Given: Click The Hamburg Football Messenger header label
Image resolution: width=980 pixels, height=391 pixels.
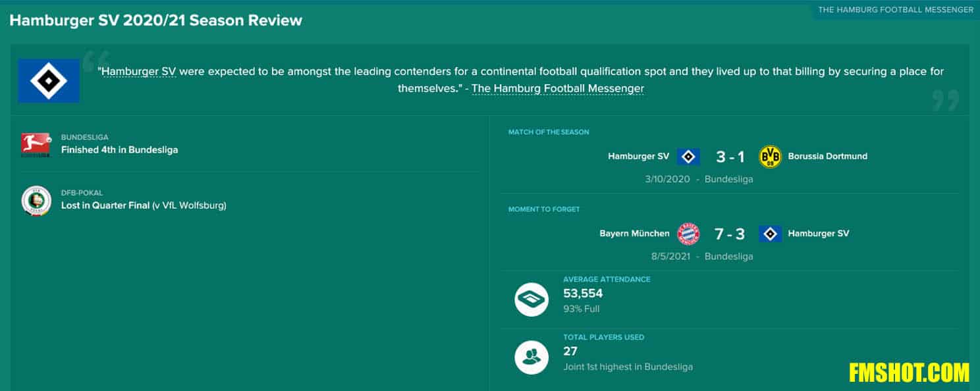Looking at the screenshot, I should pyautogui.click(x=896, y=10).
